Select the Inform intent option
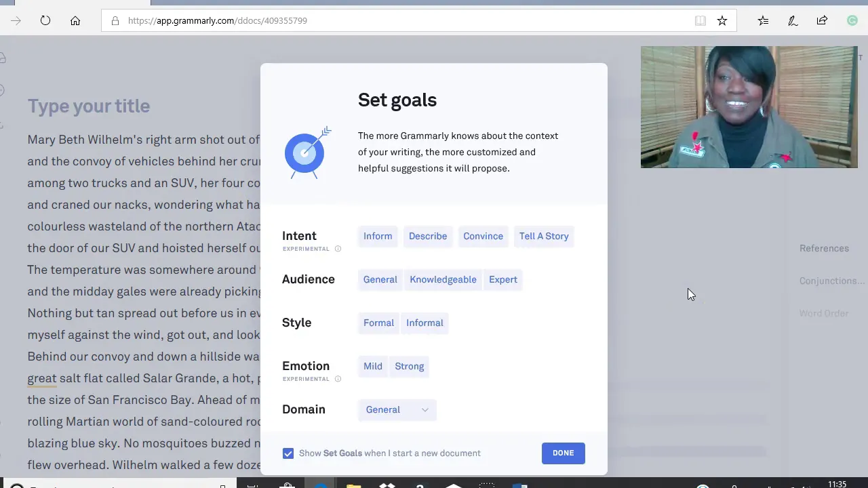Viewport: 868px width, 488px height. point(378,236)
